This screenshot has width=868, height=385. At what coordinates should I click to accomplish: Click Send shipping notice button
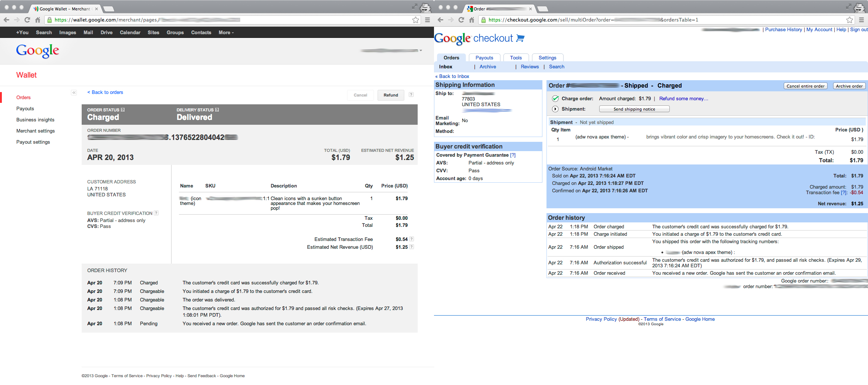tap(634, 109)
